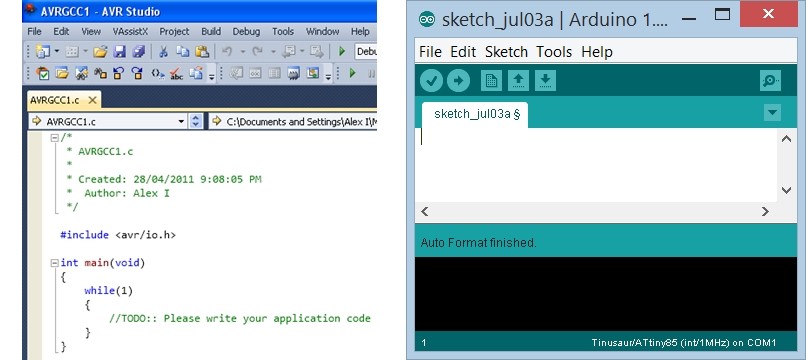Collapse the int main(void) function block

click(54, 263)
